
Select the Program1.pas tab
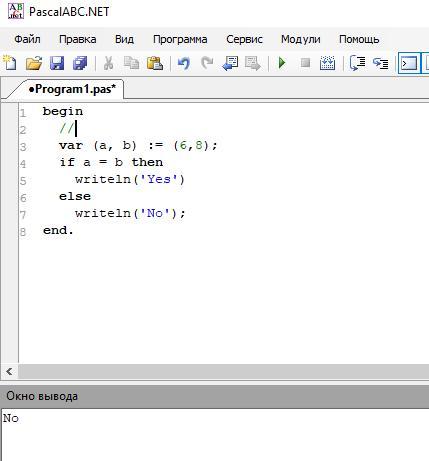pyautogui.click(x=72, y=89)
